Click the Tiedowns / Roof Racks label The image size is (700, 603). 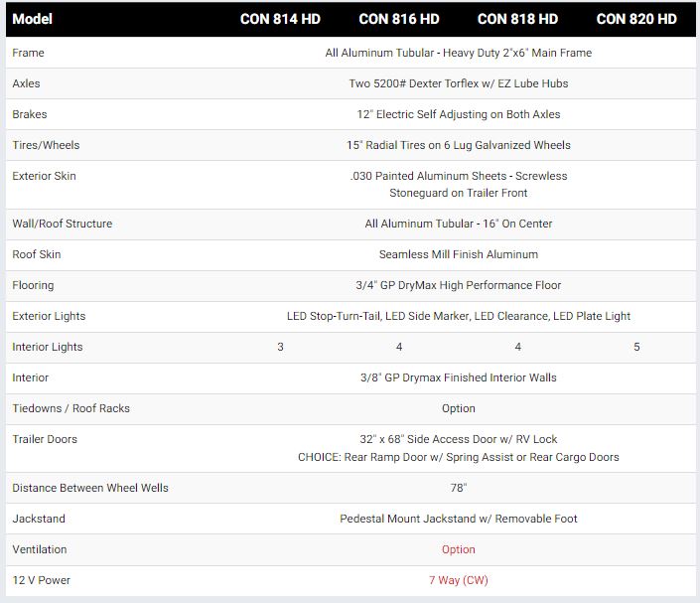click(70, 408)
